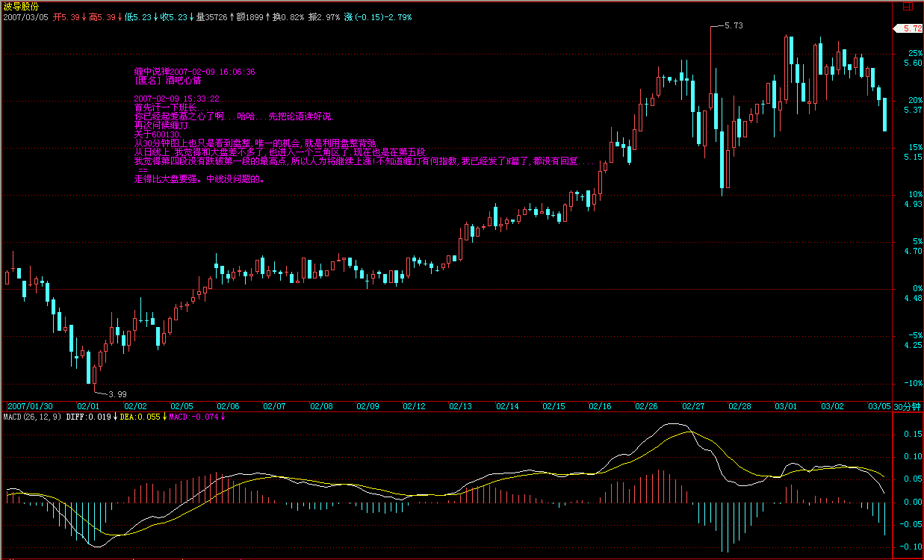Screen dimensions: 924x560
Task: Click the 0.15 level on MACD axis
Action: click(x=911, y=434)
